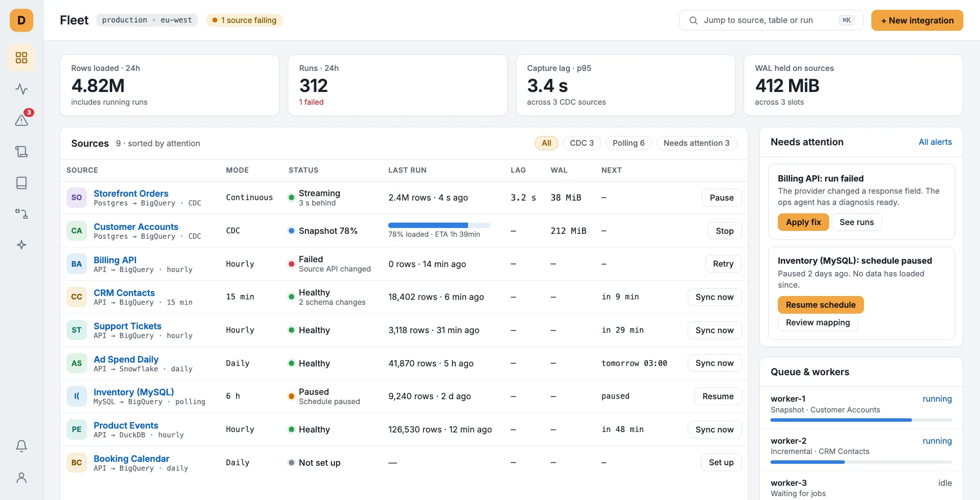Click the LAST RUN column header

point(407,170)
